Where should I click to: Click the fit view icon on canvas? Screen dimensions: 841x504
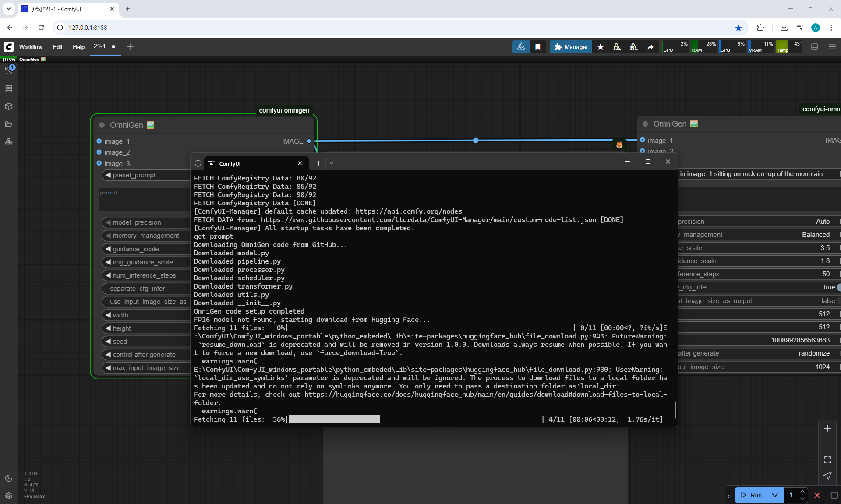[x=827, y=460]
